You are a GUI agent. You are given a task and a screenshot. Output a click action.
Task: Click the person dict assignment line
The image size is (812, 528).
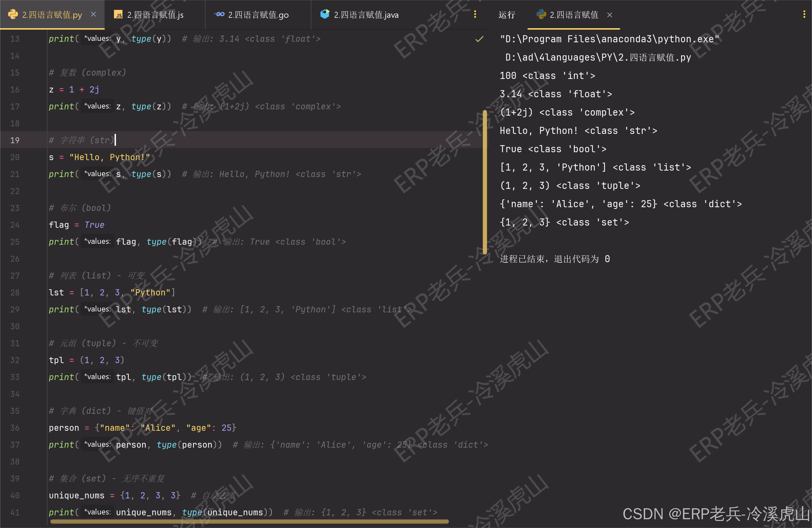tap(142, 428)
